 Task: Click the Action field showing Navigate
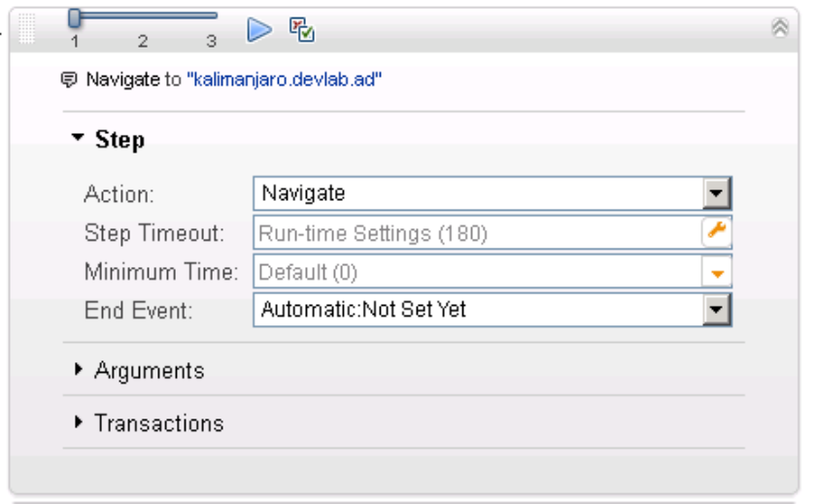click(x=476, y=193)
